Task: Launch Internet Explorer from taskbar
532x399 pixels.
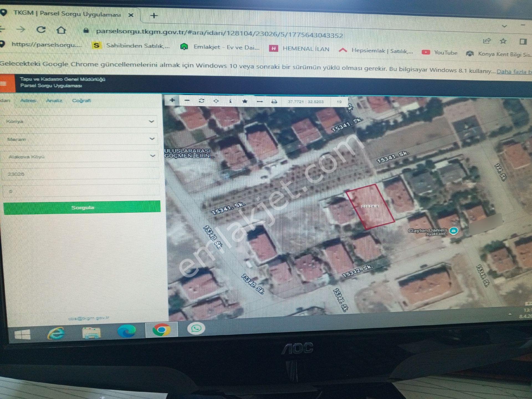Action: [56, 333]
